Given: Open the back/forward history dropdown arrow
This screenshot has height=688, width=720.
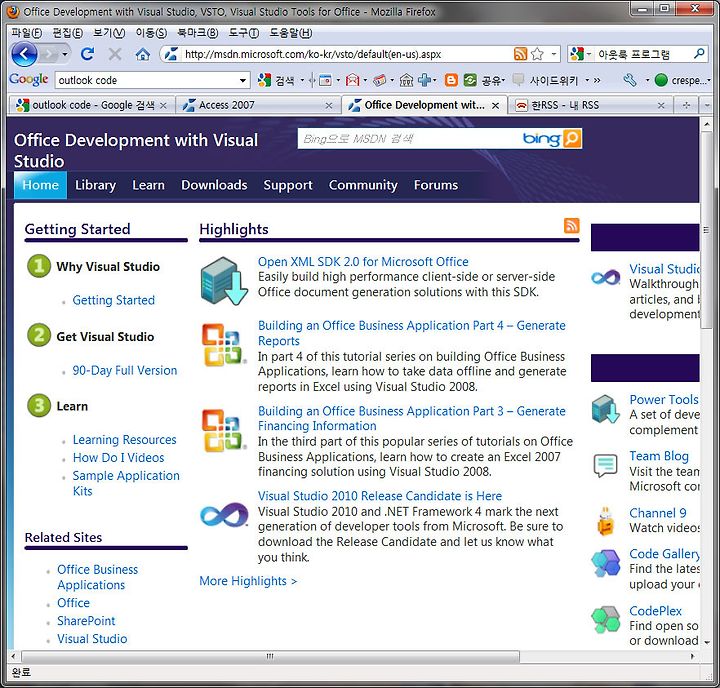Looking at the screenshot, I should click(x=65, y=54).
